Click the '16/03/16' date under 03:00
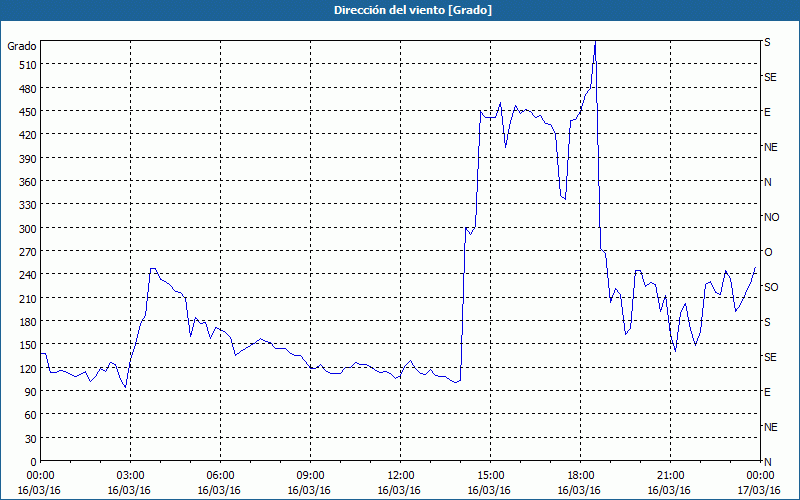This screenshot has width=800, height=500. (x=129, y=490)
